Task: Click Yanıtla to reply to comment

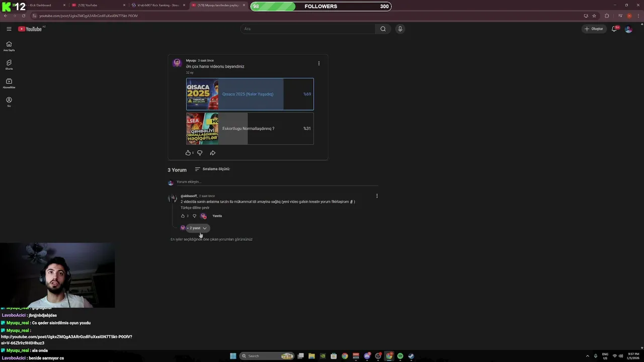Action: (217, 216)
